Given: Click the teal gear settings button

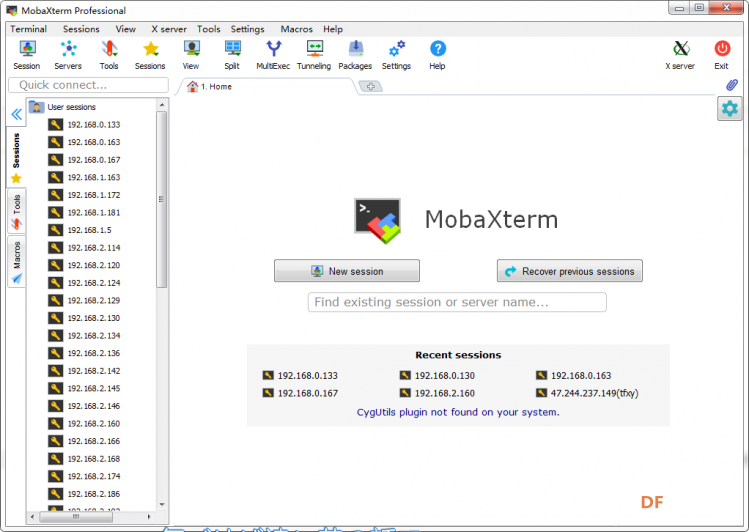Looking at the screenshot, I should [729, 109].
